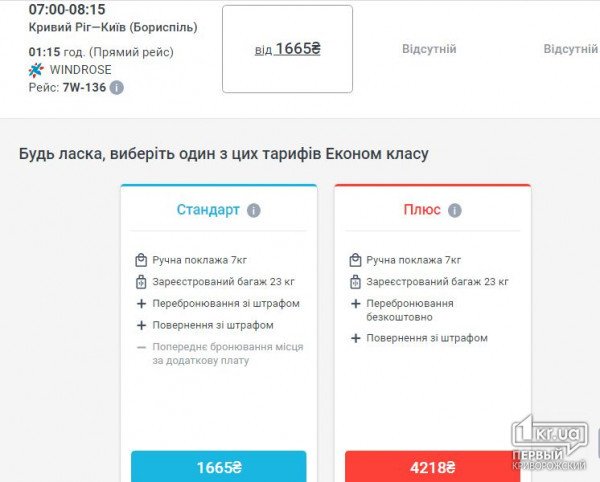Click 1kr.ua Первый Криворожский logo
Image resolution: width=600 pixels, height=482 pixels.
(549, 445)
